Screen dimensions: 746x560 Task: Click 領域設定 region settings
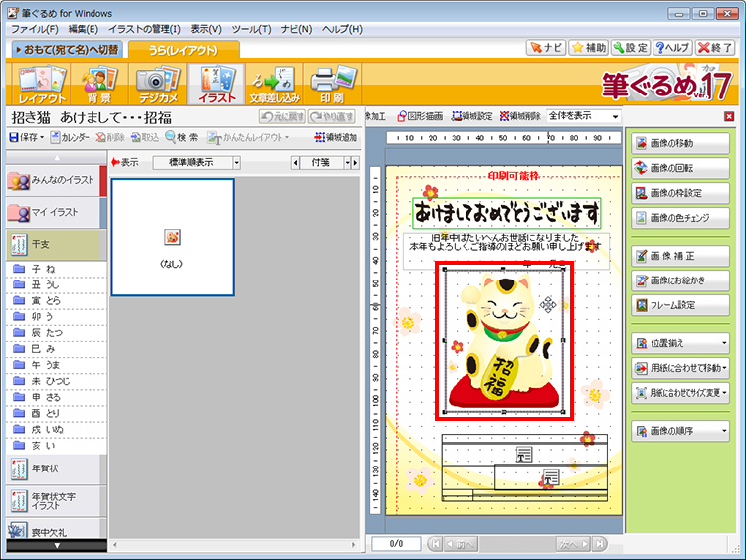(471, 116)
